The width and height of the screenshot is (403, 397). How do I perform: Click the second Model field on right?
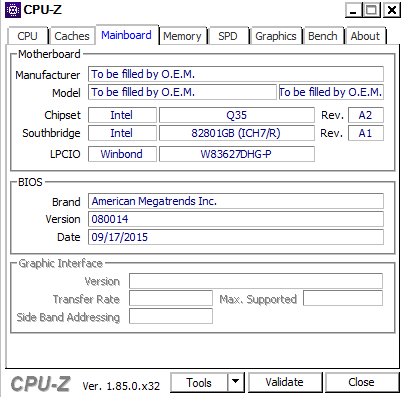pos(331,92)
